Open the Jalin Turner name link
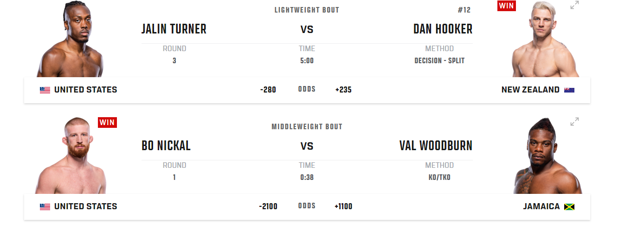This screenshot has width=644, height=232. coord(174,29)
